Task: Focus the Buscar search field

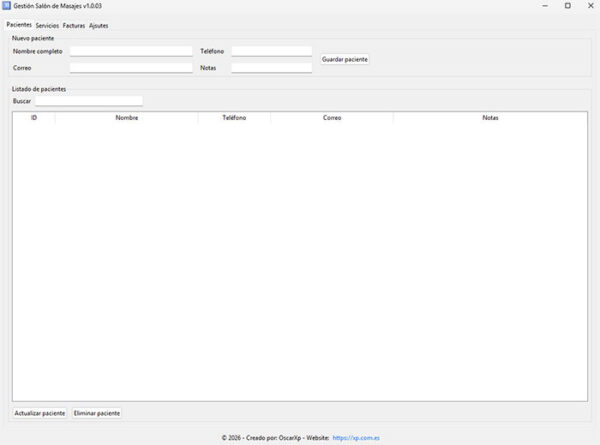Action: [x=89, y=101]
